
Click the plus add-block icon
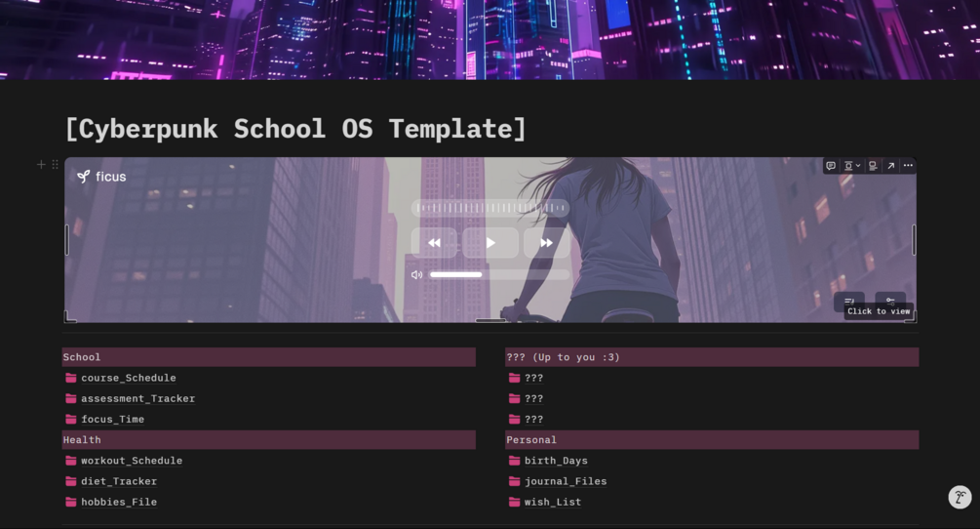coord(41,164)
